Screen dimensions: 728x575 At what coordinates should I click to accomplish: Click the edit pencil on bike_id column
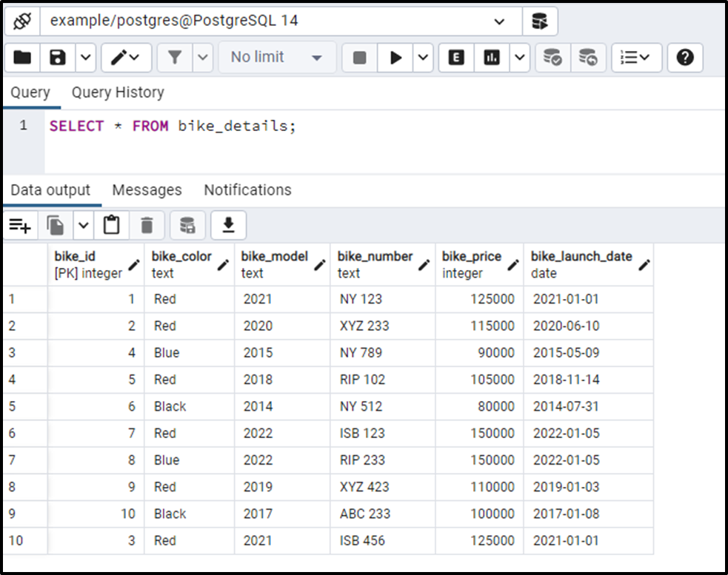point(134,265)
